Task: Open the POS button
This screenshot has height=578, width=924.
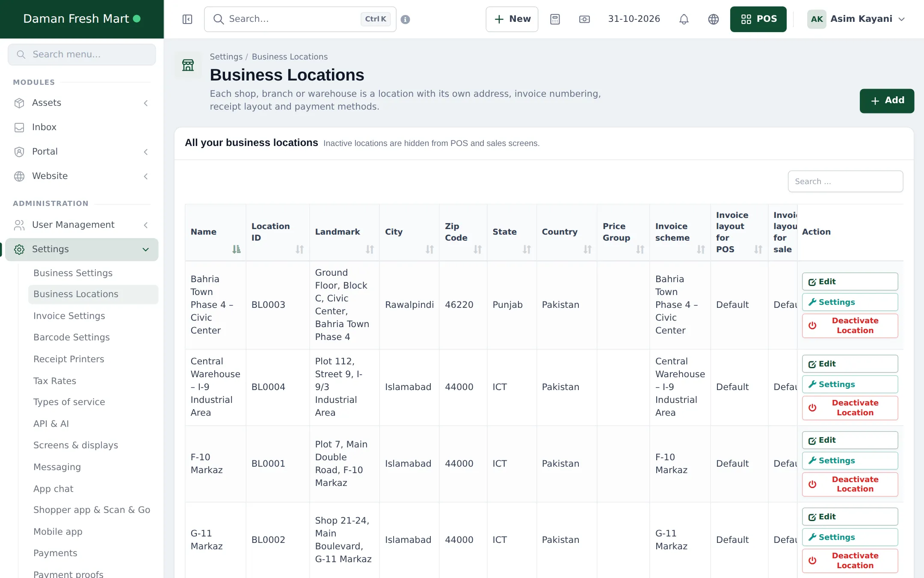Action: [758, 19]
